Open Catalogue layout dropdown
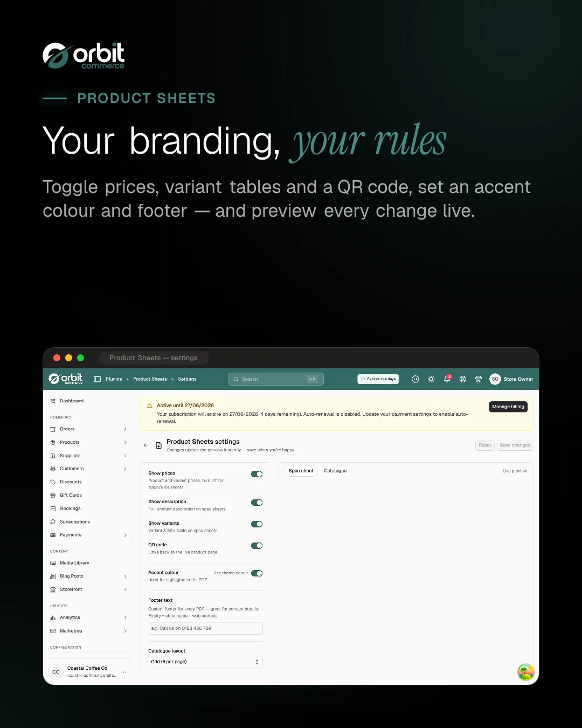This screenshot has height=728, width=582. click(x=205, y=662)
